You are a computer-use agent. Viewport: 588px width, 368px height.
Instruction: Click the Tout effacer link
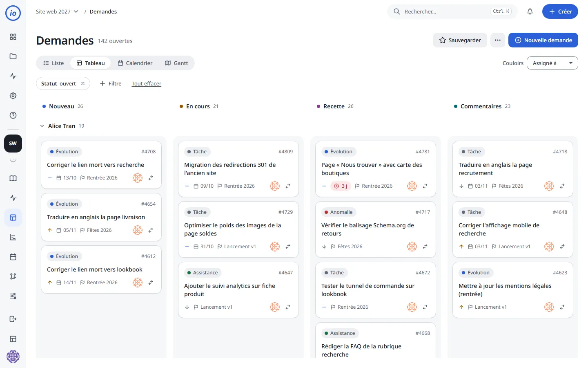click(146, 83)
